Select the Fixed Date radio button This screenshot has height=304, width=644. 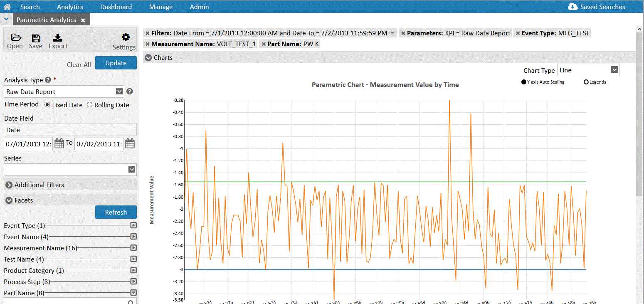coord(47,105)
